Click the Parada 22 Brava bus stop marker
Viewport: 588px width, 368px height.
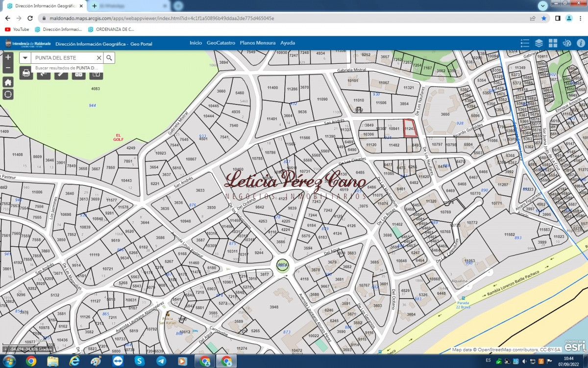click(x=463, y=298)
